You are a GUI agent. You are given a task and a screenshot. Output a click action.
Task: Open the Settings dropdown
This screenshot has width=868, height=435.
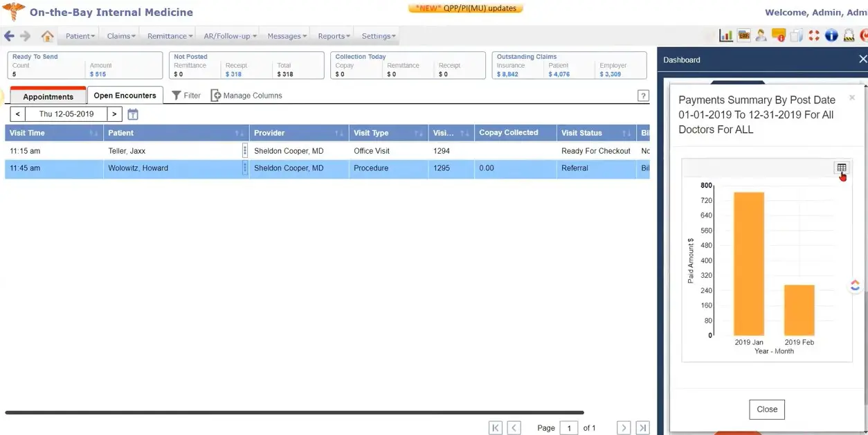click(x=377, y=35)
